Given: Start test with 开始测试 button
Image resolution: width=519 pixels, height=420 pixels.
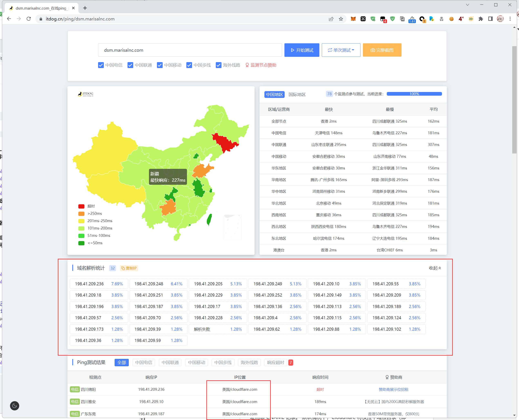Looking at the screenshot, I should click(302, 50).
